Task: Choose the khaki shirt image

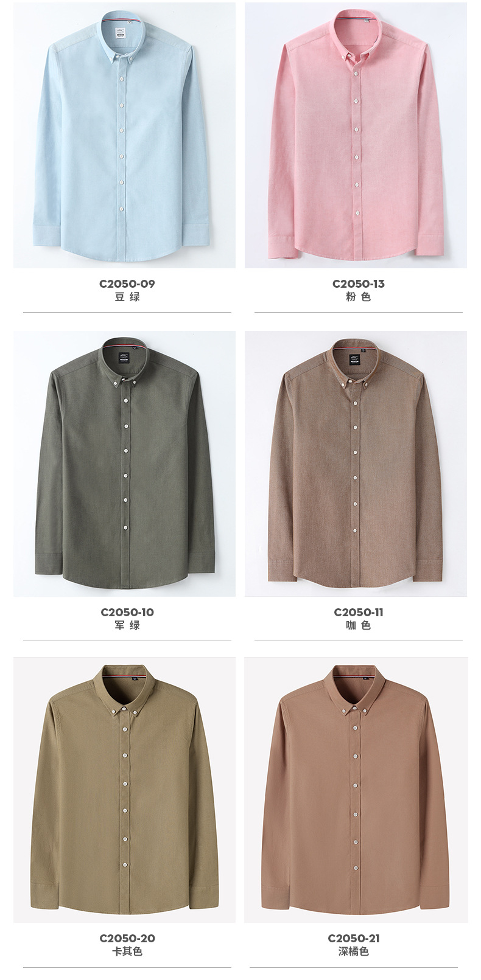Action: 124,790
